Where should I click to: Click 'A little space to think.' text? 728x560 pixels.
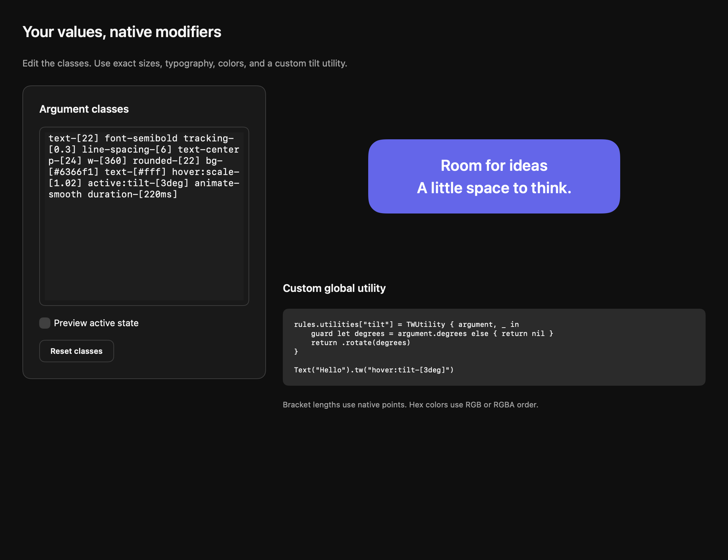point(494,188)
